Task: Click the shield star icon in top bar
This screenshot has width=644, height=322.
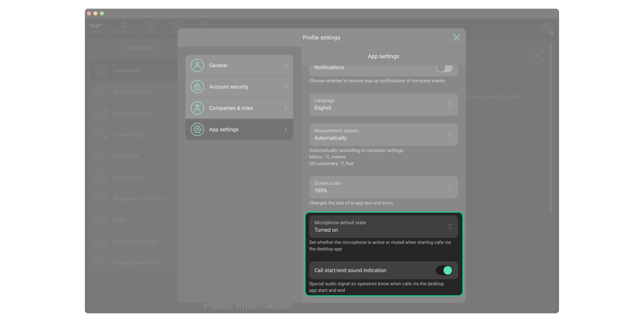Action: tap(203, 24)
